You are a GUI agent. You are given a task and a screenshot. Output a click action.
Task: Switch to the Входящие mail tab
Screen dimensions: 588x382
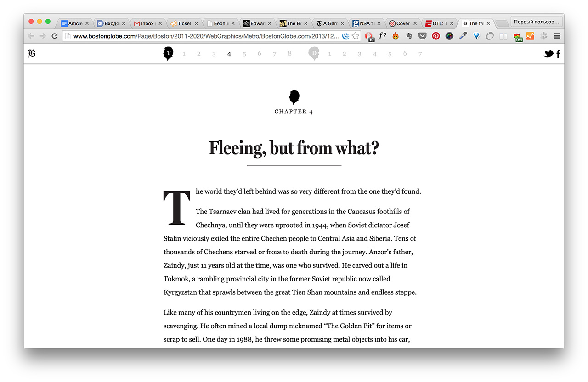[x=111, y=23]
